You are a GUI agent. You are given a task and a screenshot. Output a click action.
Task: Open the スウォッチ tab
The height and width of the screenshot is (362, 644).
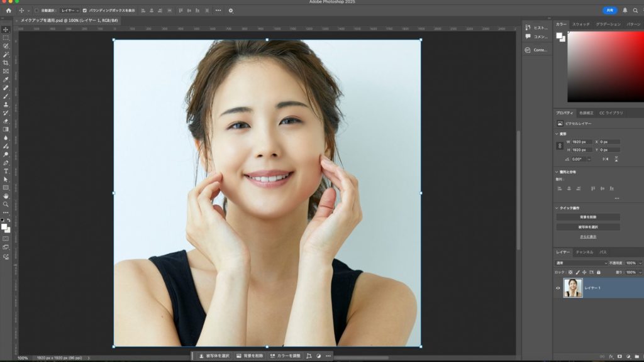[580, 24]
